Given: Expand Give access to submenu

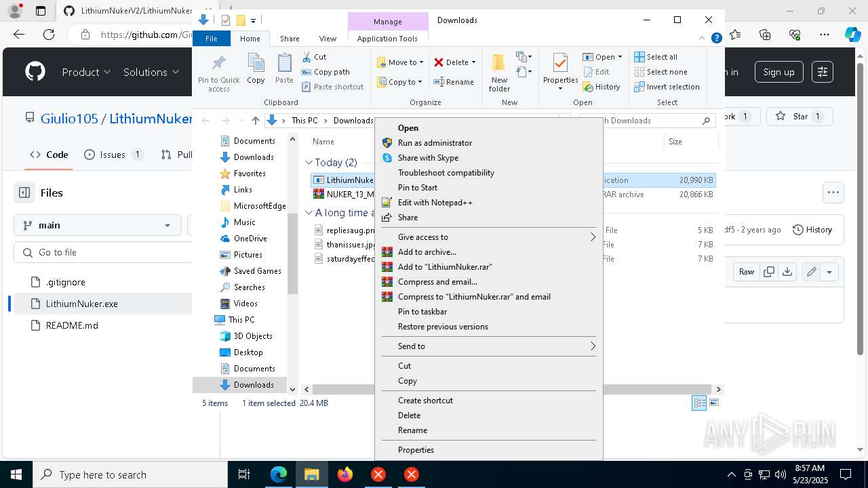Looking at the screenshot, I should coord(488,237).
